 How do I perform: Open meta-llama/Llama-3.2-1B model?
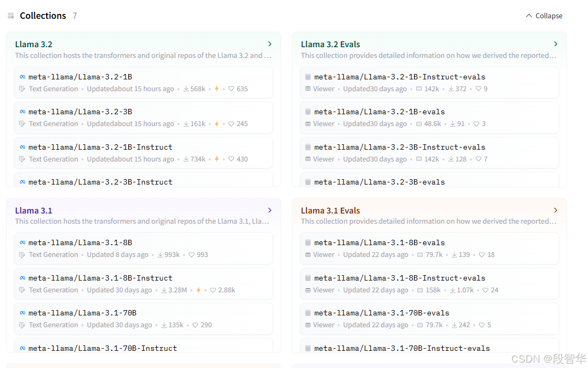(x=143, y=83)
